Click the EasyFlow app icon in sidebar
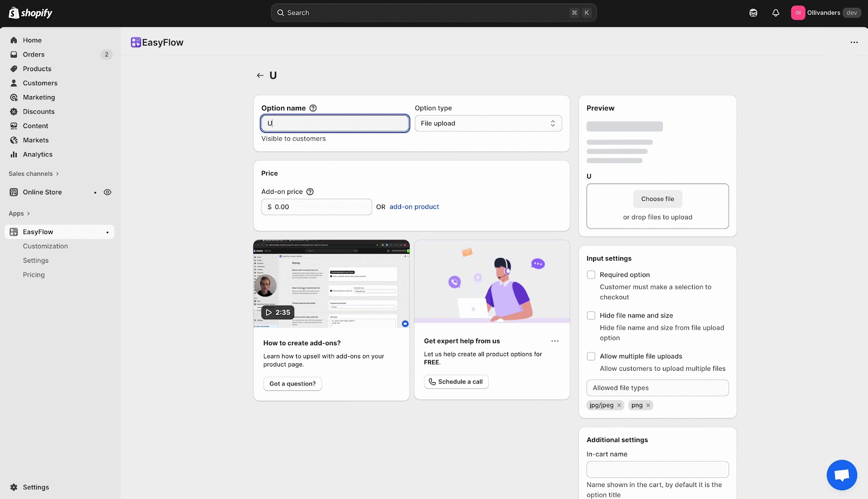This screenshot has height=499, width=868. coord(12,232)
